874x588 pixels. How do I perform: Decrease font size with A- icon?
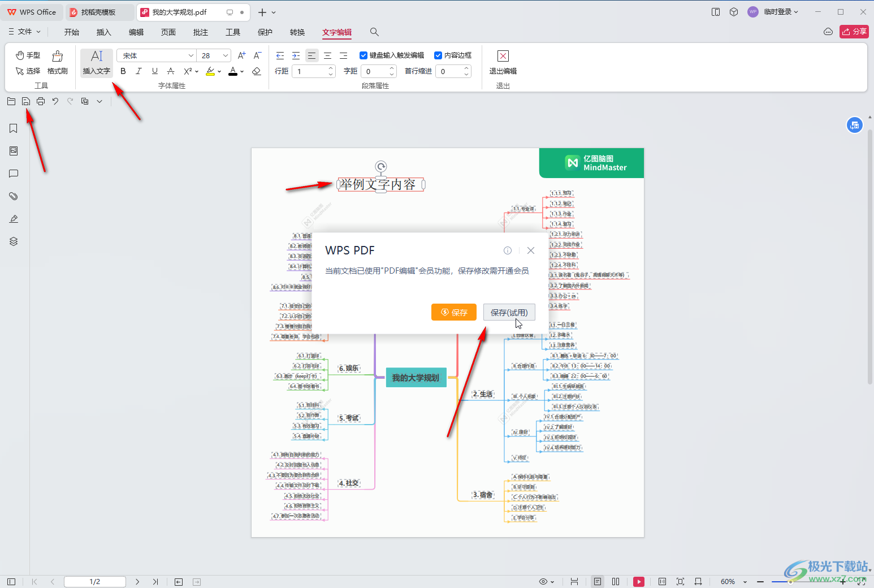pyautogui.click(x=257, y=55)
